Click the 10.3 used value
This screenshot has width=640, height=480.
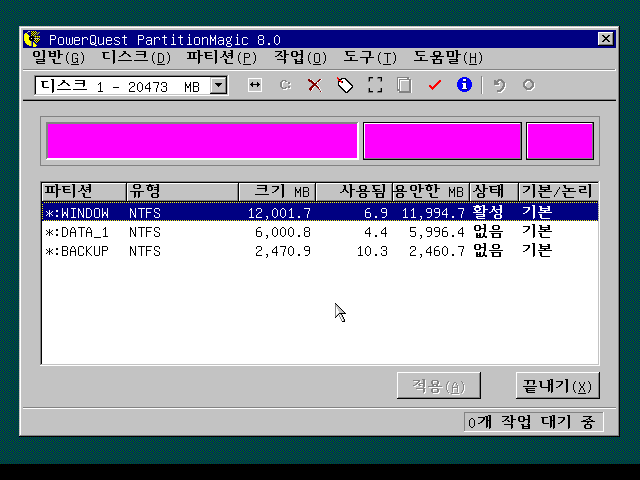372,251
